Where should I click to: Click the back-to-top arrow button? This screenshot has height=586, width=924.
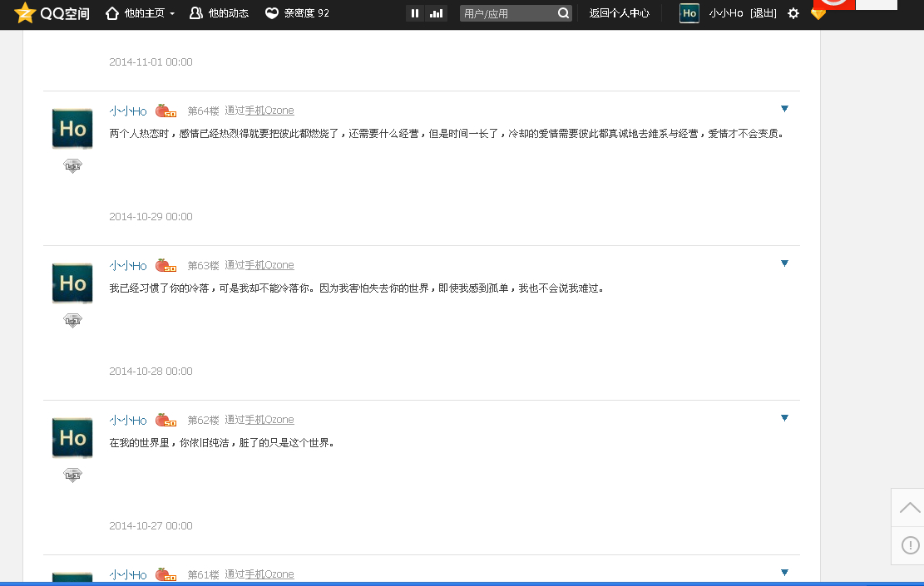[x=909, y=508]
